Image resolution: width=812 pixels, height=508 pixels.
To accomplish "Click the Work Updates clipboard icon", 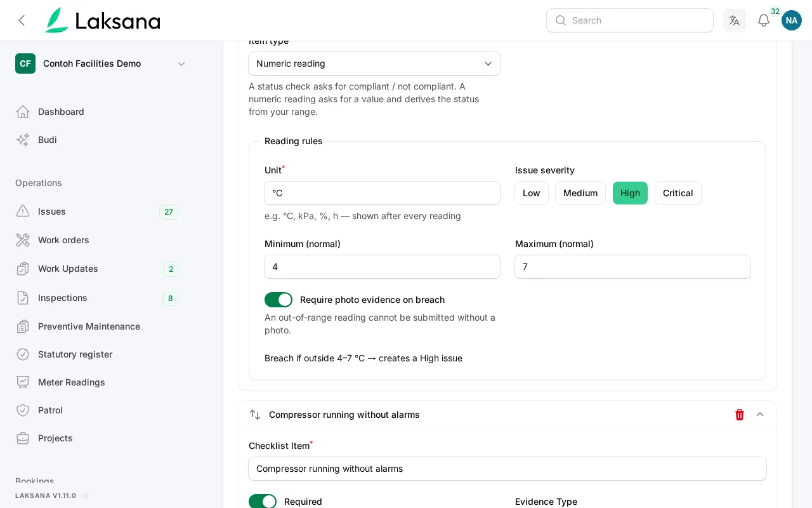I will 23,269.
